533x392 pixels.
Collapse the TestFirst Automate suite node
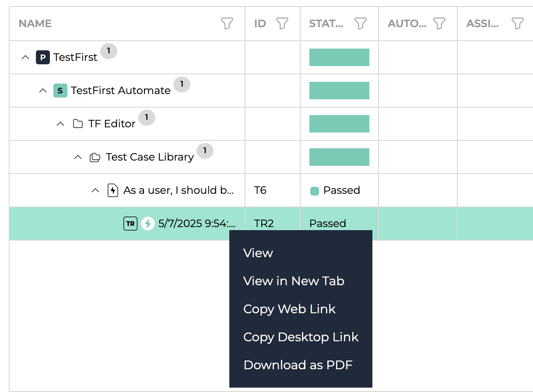(x=43, y=91)
